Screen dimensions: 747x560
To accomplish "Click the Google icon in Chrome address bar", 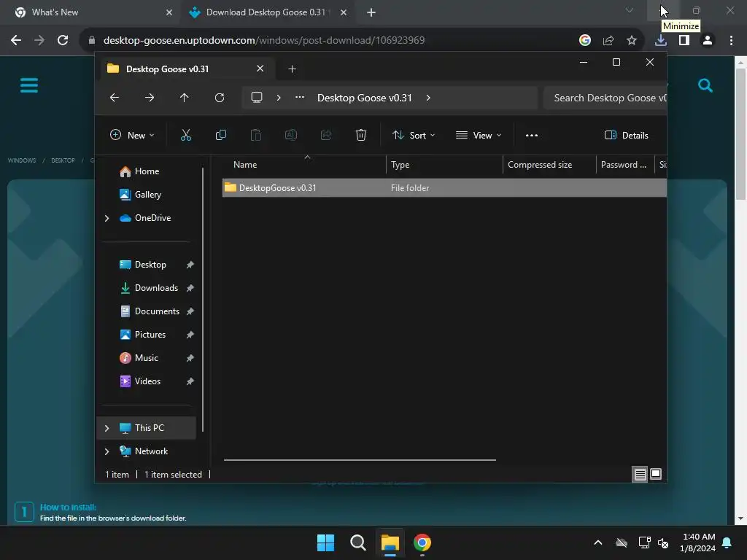I will tap(585, 40).
